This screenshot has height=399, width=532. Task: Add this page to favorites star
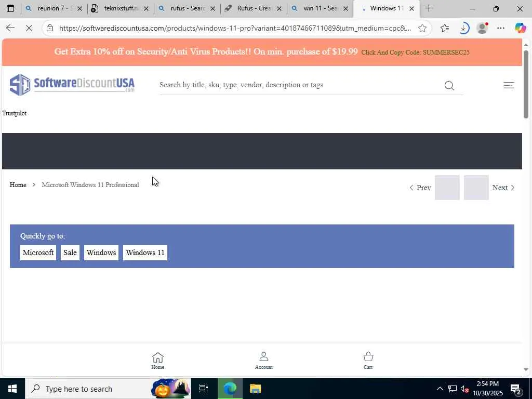(x=422, y=28)
